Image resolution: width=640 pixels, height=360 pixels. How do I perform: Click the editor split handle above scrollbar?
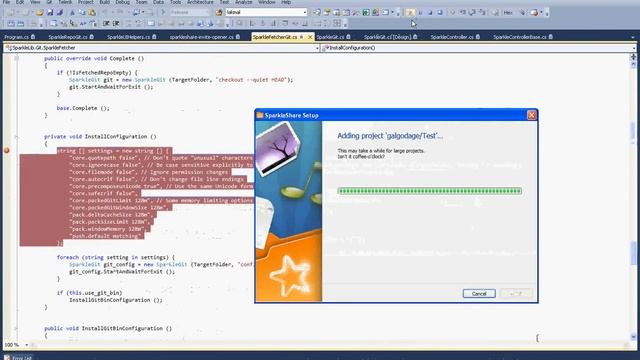(633, 57)
